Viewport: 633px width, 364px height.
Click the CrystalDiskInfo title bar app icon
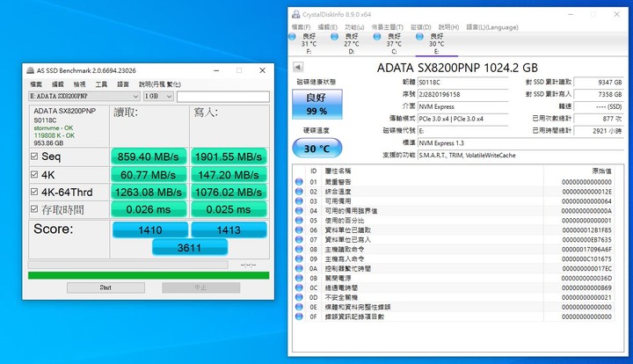tap(296, 14)
